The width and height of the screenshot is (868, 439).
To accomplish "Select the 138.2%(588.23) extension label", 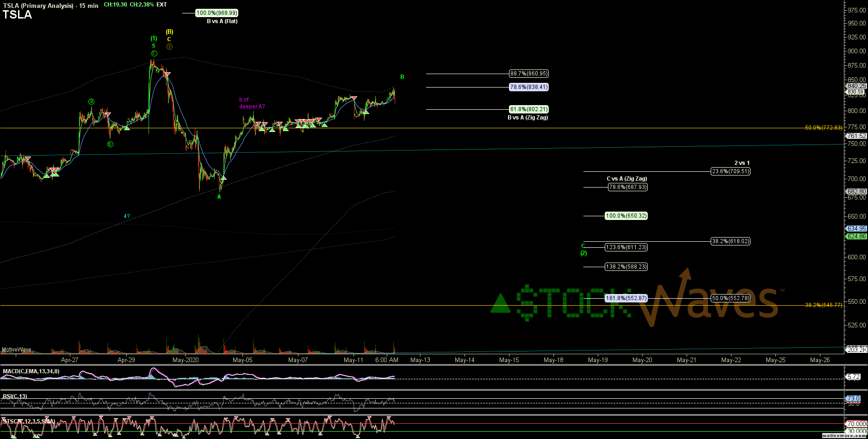I will coord(626,267).
